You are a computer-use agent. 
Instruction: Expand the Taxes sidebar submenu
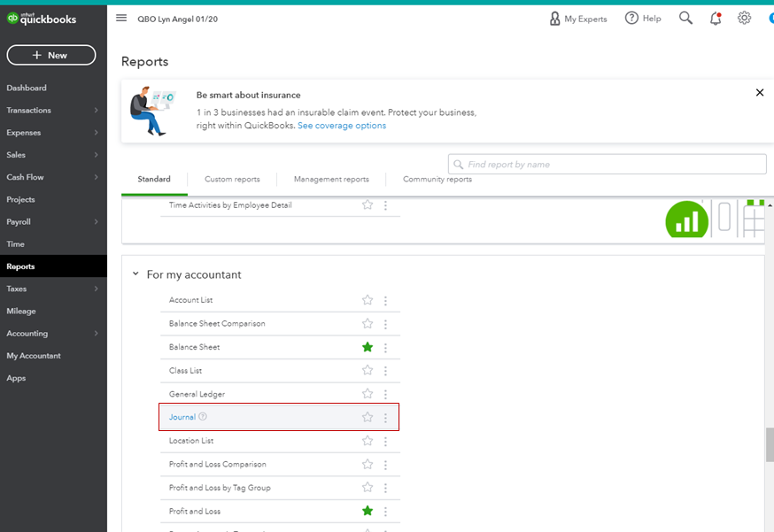pyautogui.click(x=97, y=289)
